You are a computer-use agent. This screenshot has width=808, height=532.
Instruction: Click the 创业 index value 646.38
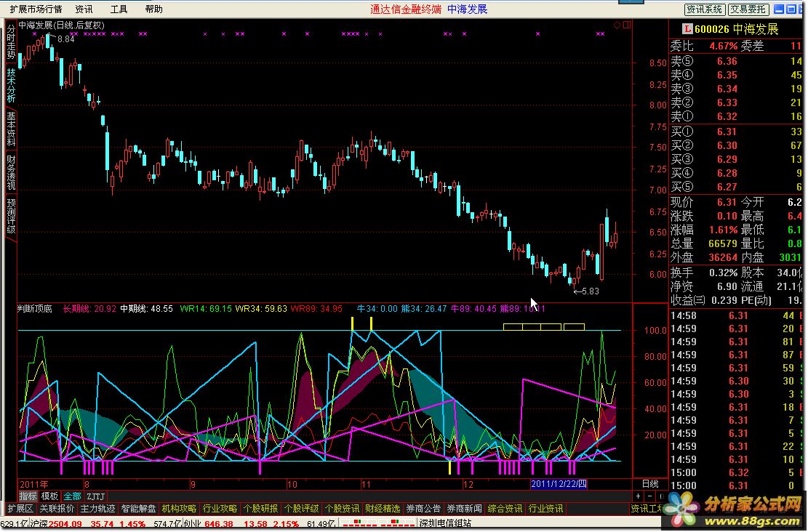point(218,524)
